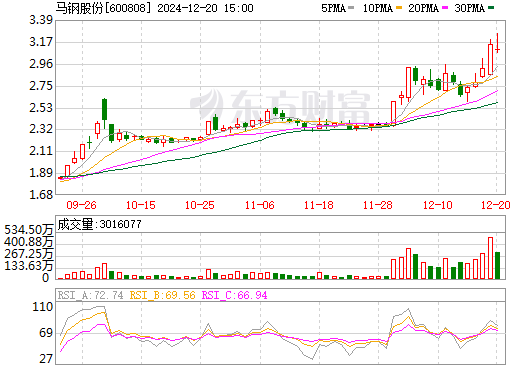Image resolution: width=520 pixels, height=365 pixels.
Task: Click the 2024-12-20 15:00 timestamp in header
Action: coord(205,8)
